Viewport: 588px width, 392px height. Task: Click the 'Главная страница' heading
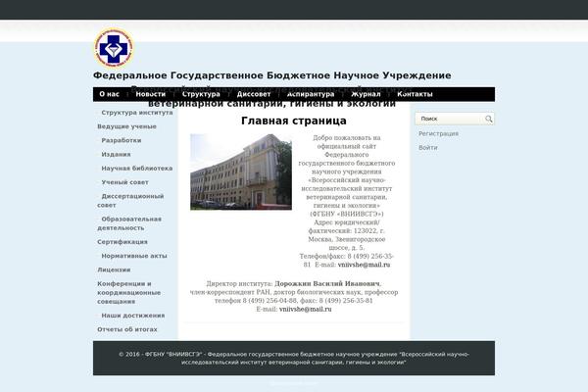[294, 121]
